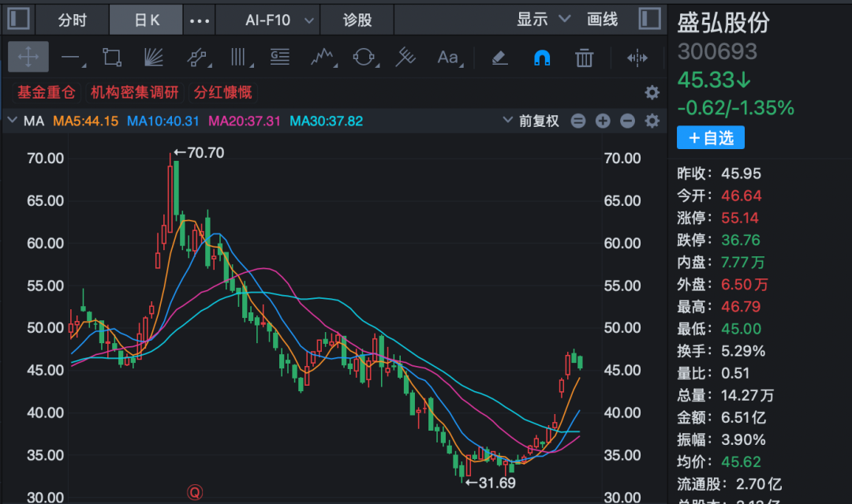Viewport: 852px width, 504px height.
Task: Click the 金额 value 6.51亿
Action: tap(743, 418)
